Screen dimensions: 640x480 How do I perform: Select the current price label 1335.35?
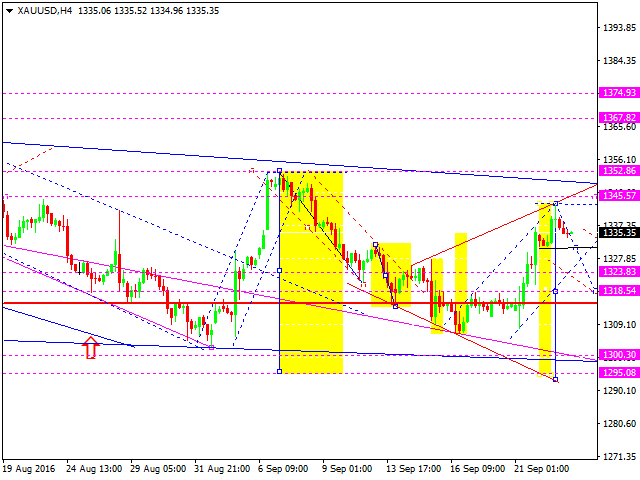pyautogui.click(x=619, y=233)
